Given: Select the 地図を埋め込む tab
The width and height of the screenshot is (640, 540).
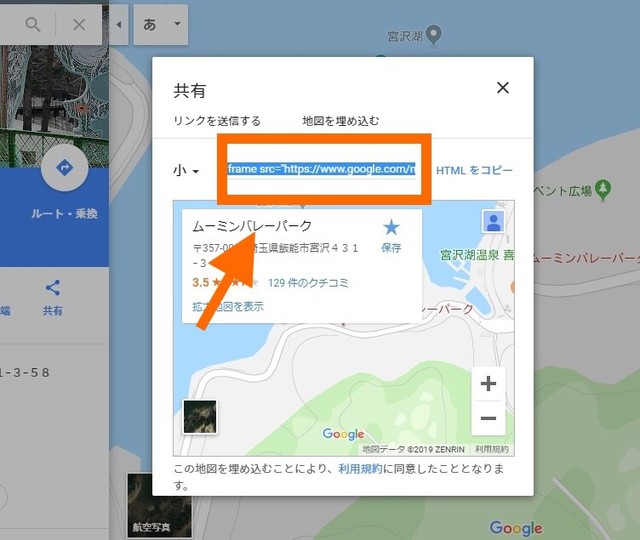Looking at the screenshot, I should pos(340,121).
